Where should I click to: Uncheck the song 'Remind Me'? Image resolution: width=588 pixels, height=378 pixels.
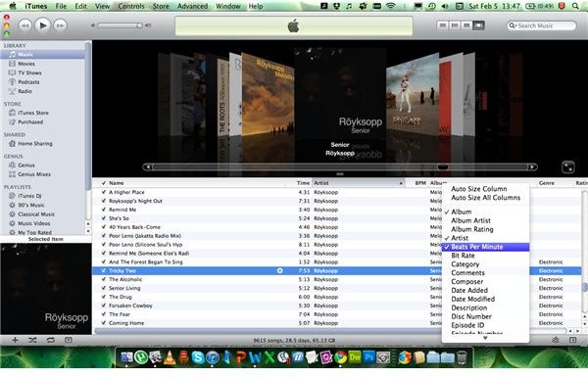coord(104,210)
